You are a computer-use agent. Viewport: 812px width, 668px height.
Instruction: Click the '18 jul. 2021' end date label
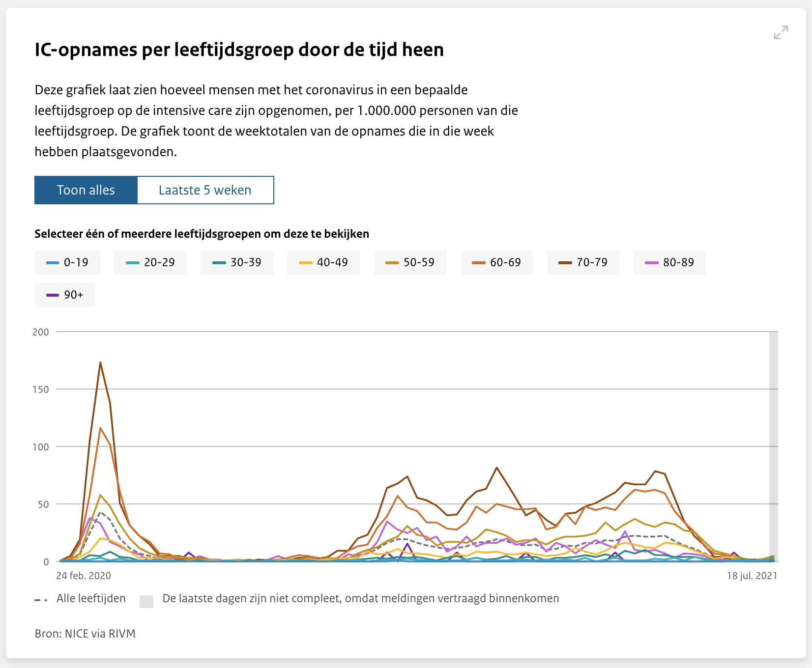coord(752,576)
